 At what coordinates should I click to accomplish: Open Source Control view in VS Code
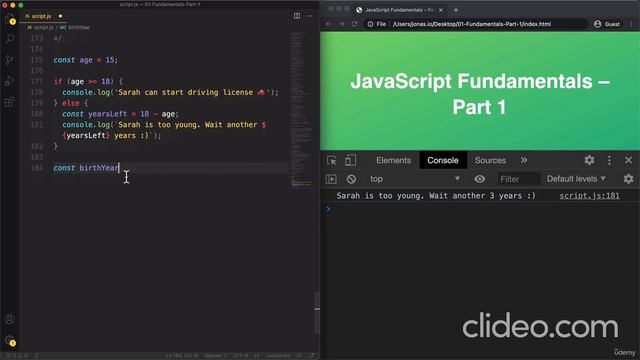tap(10, 60)
